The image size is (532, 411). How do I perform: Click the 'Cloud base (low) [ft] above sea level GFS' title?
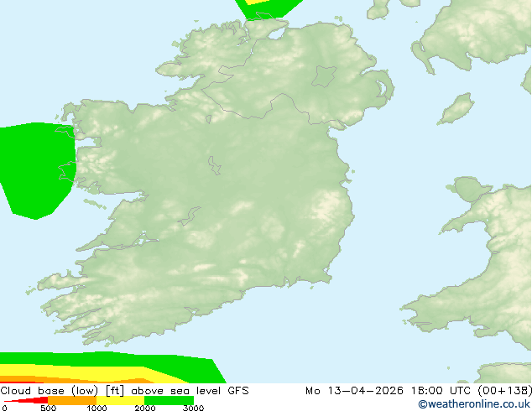click(124, 391)
